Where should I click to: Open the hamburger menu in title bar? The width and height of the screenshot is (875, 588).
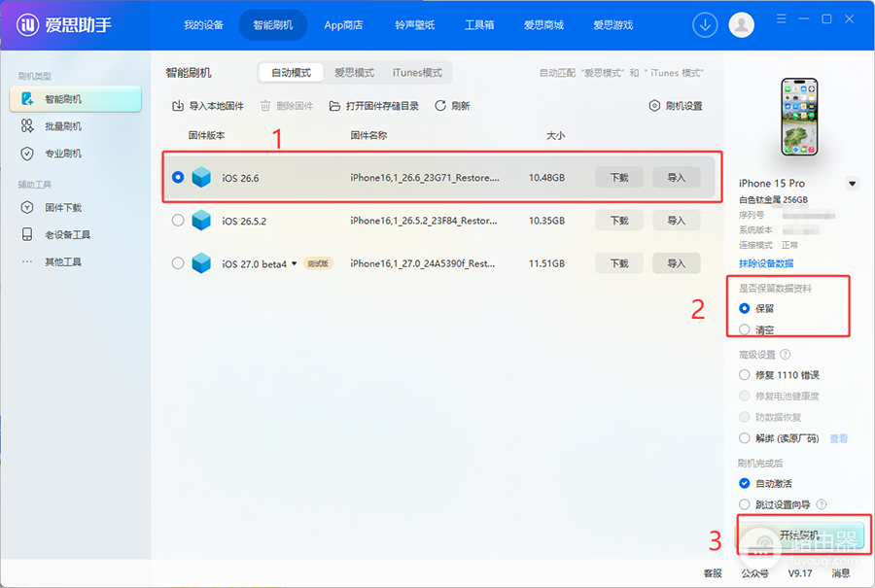pos(782,19)
